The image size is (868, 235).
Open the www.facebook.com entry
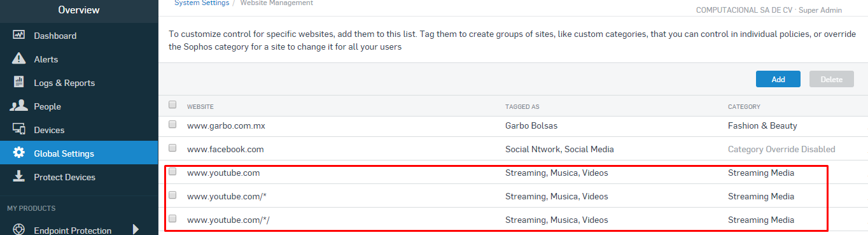(x=225, y=149)
